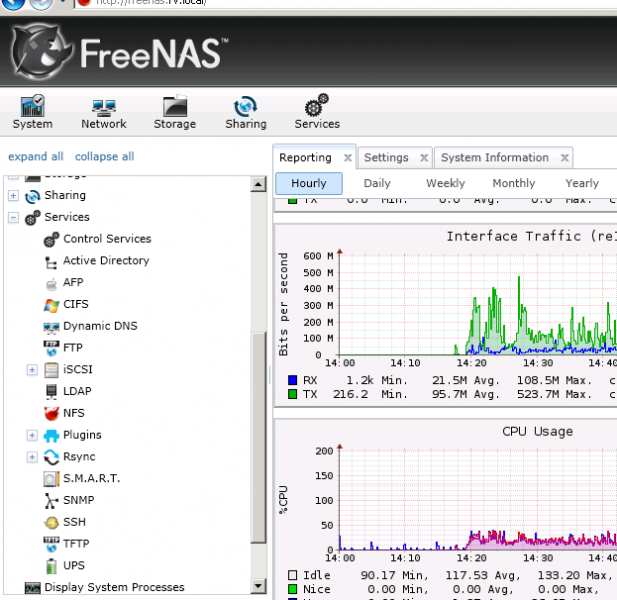Click the Control Services gear icon

51,239
